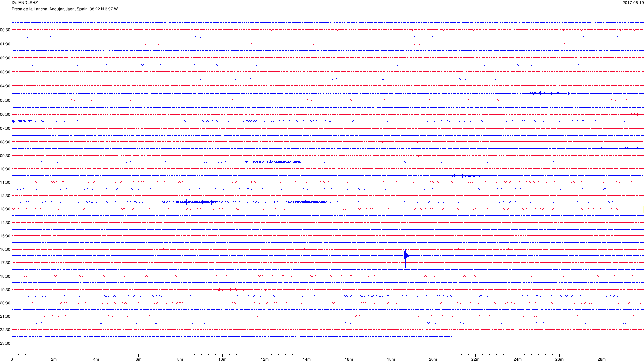Click the 12m axis tick label
Image resolution: width=644 pixels, height=362 pixels.
[x=265, y=360]
